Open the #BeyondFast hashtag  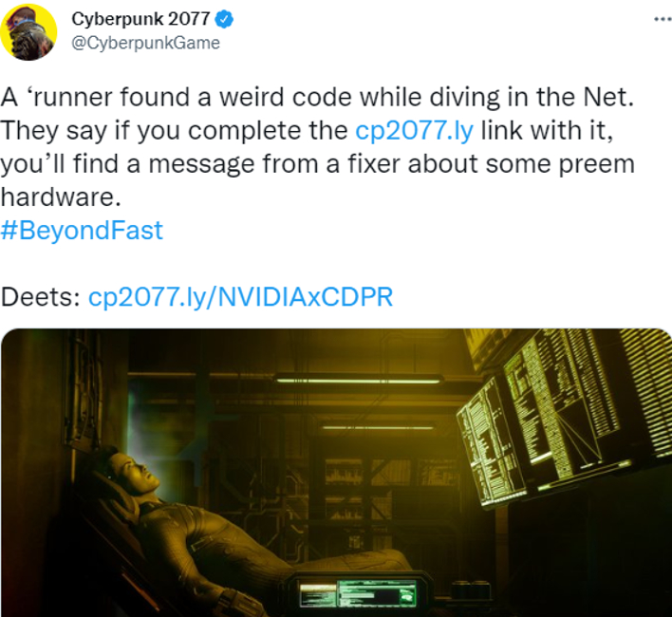(82, 230)
